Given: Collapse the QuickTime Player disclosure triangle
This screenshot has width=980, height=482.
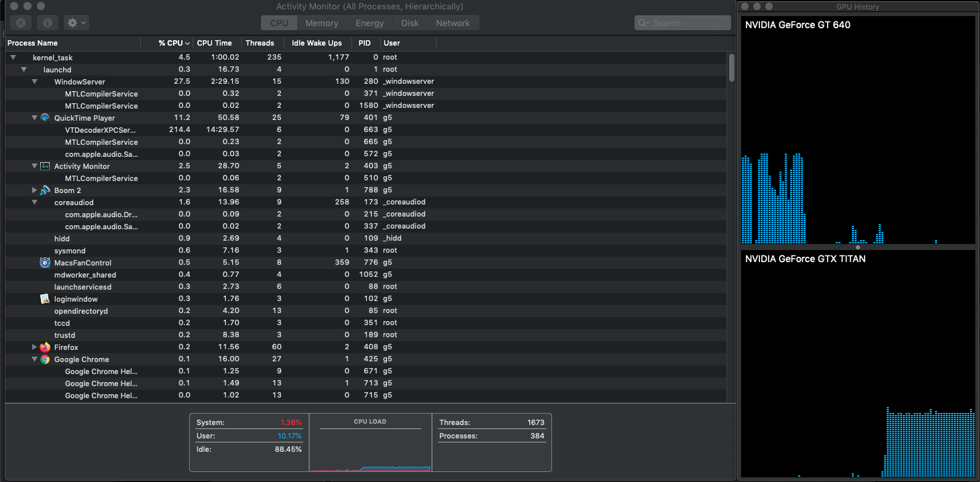Looking at the screenshot, I should pyautogui.click(x=34, y=118).
